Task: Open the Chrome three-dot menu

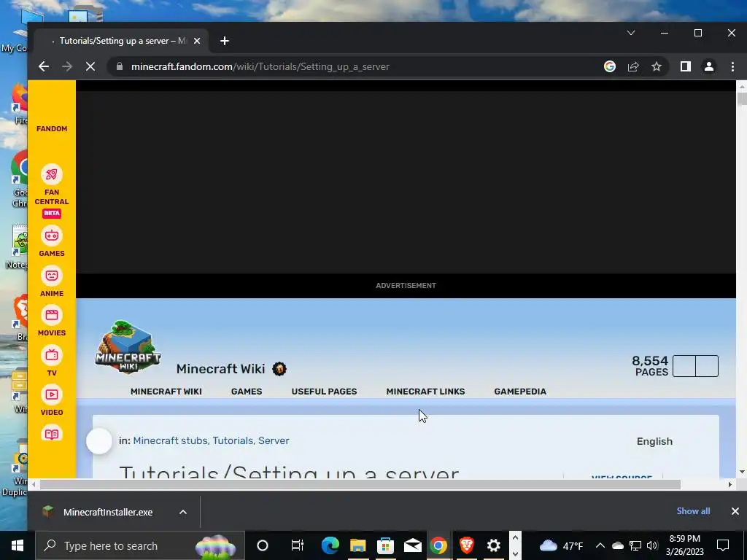Action: coord(732,66)
